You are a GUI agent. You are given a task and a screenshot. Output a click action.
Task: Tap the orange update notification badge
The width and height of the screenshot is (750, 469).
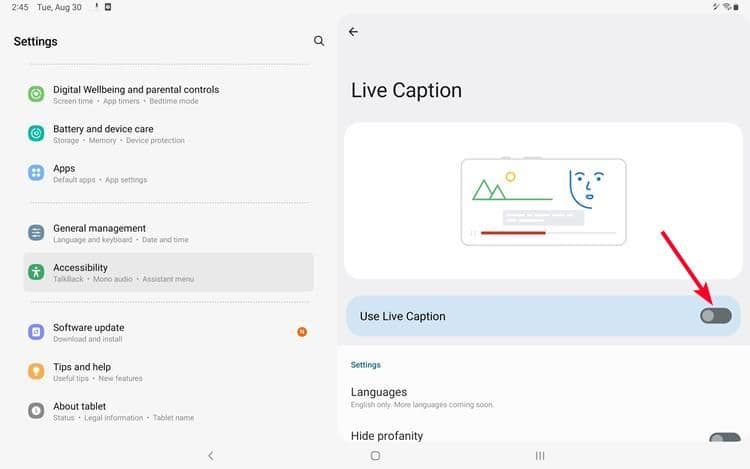point(302,332)
